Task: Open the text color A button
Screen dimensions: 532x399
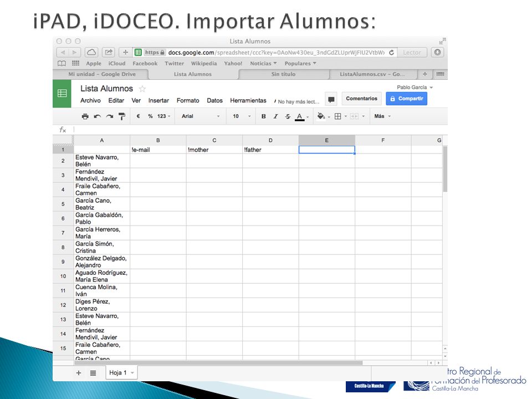Action: coord(301,116)
